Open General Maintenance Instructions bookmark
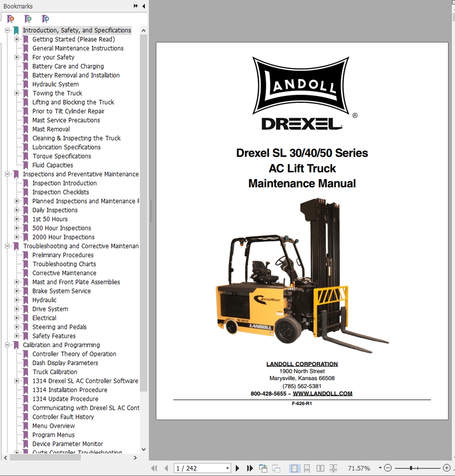This screenshot has height=476, width=455. tap(78, 48)
